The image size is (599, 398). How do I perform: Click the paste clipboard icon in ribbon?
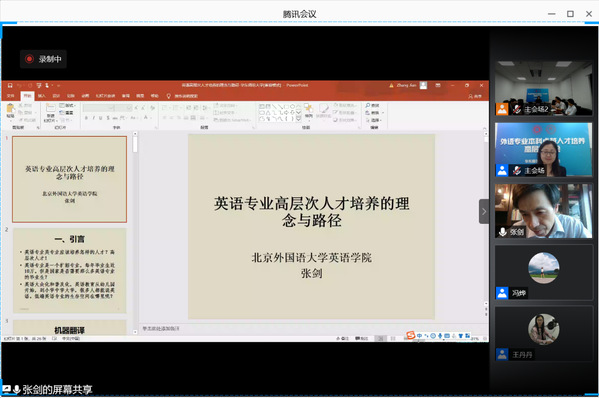tap(10, 110)
